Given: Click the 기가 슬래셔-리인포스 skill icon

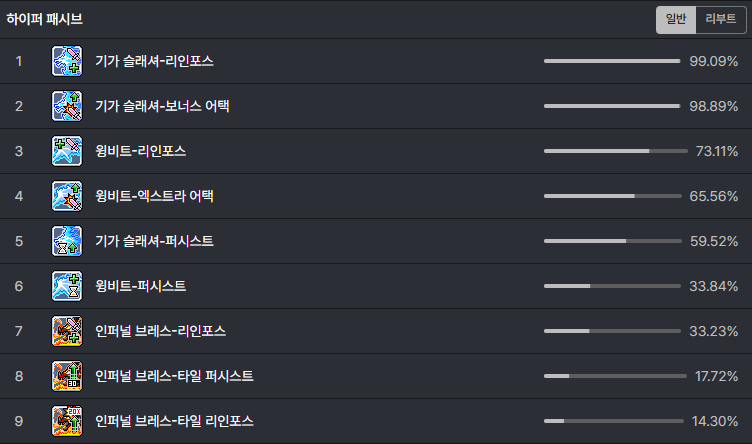Looking at the screenshot, I should coord(67,61).
